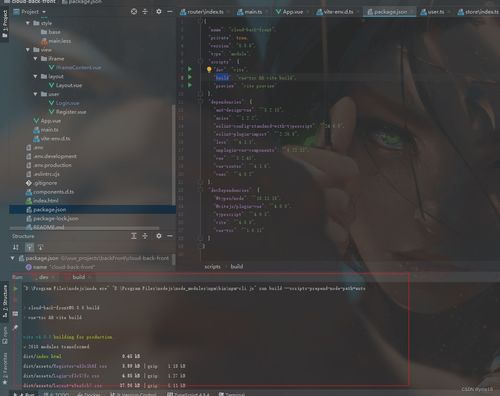Hide the Structure panel with minus icon
The height and width of the screenshot is (396, 500).
click(170, 236)
